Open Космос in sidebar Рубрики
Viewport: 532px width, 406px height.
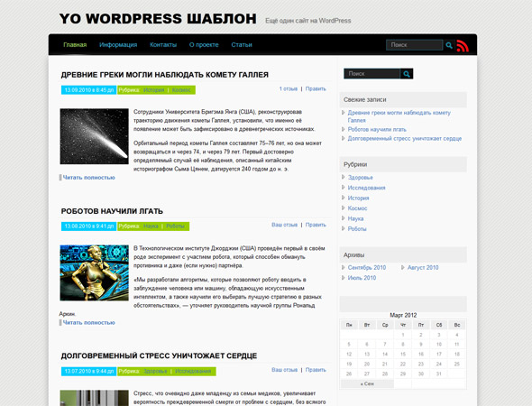point(357,208)
